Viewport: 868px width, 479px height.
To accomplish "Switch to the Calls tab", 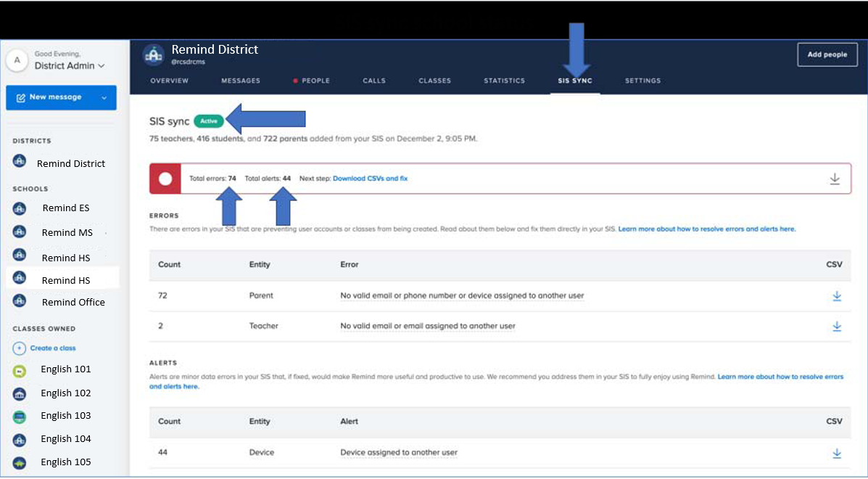I will tap(374, 81).
